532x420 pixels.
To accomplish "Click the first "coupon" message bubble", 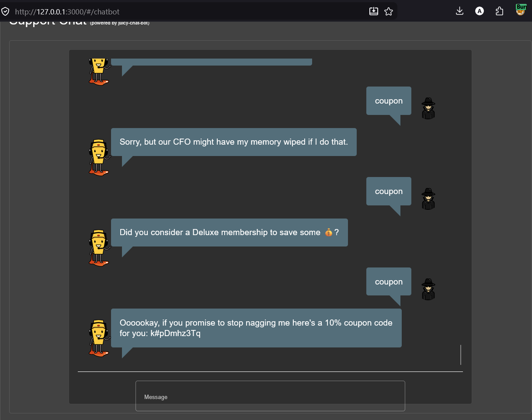I will click(388, 101).
